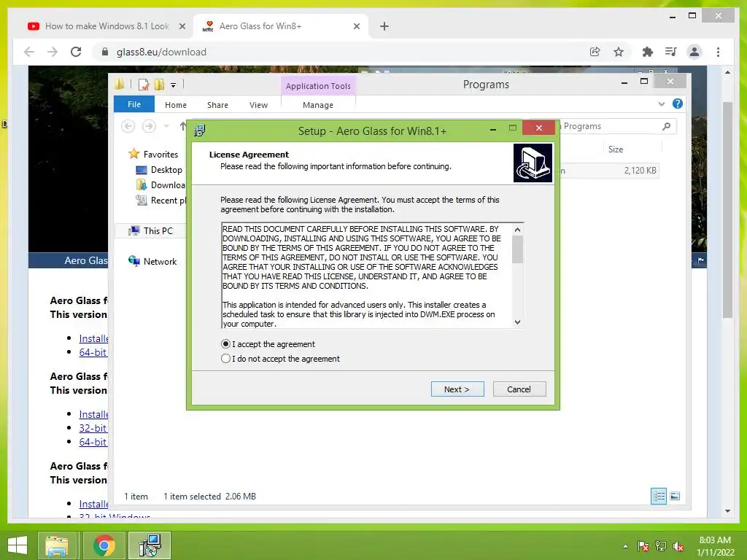Bookmark this page with star icon
Image resolution: width=747 pixels, height=560 pixels.
point(619,52)
